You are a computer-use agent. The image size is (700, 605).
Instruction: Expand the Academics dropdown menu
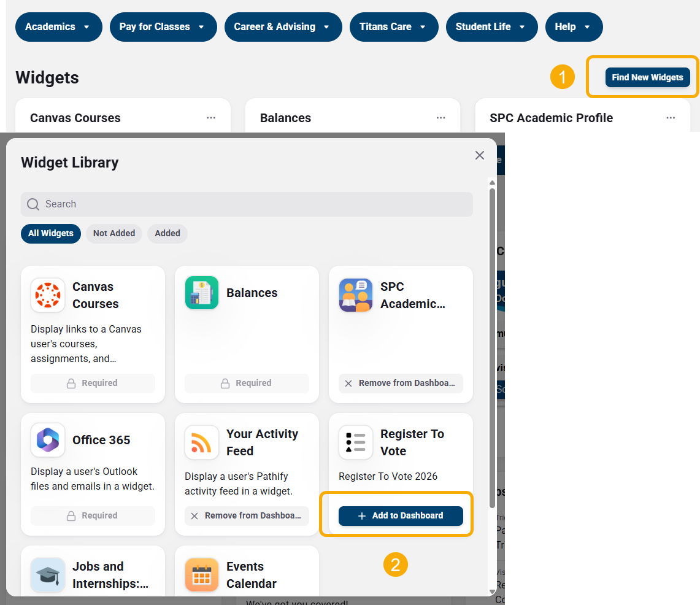58,27
